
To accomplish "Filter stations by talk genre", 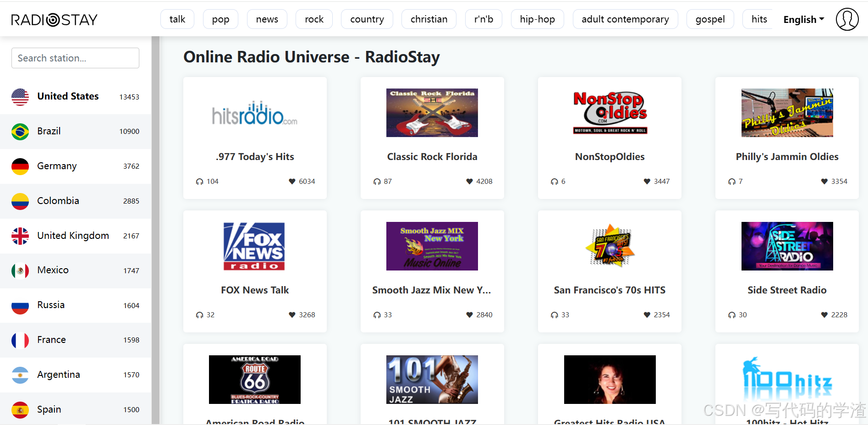I will tap(177, 19).
